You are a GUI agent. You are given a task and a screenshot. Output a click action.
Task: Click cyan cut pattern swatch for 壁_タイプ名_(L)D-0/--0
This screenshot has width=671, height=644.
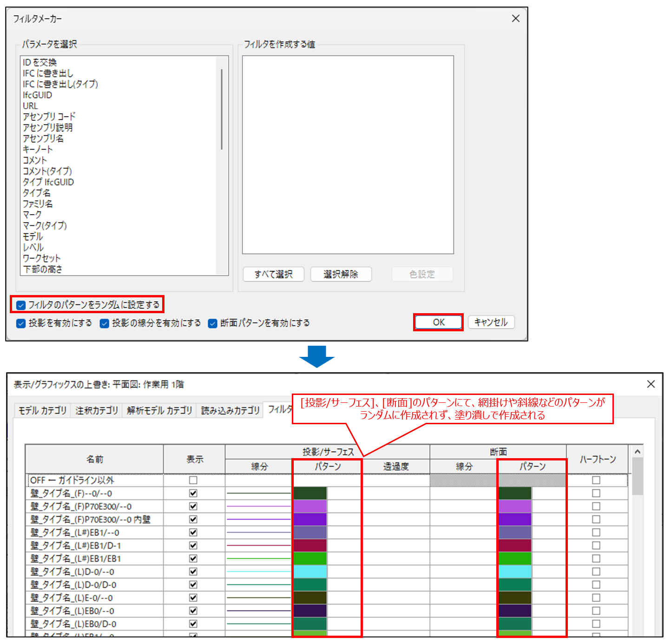pos(514,572)
